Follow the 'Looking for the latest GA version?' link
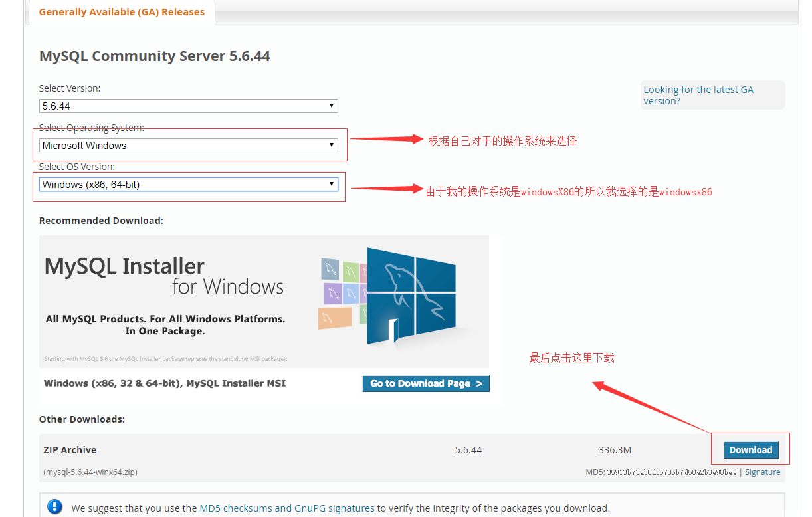This screenshot has width=812, height=517. (698, 95)
